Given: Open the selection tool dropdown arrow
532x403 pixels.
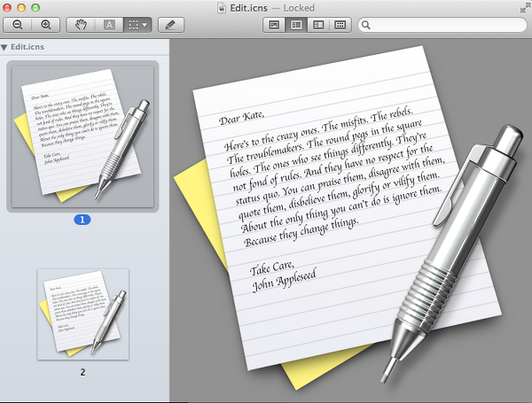Looking at the screenshot, I should (x=145, y=25).
